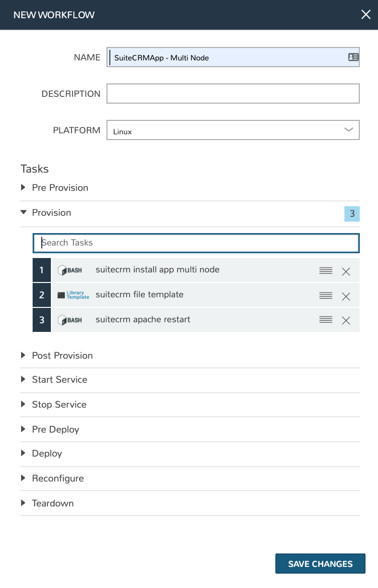
Task: Expand the Pre Provision section
Action: (60, 188)
